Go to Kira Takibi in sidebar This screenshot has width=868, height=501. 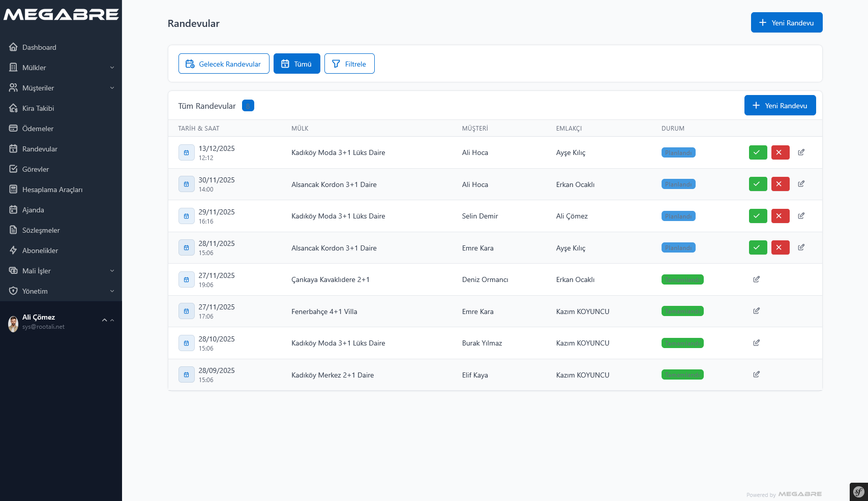click(38, 108)
